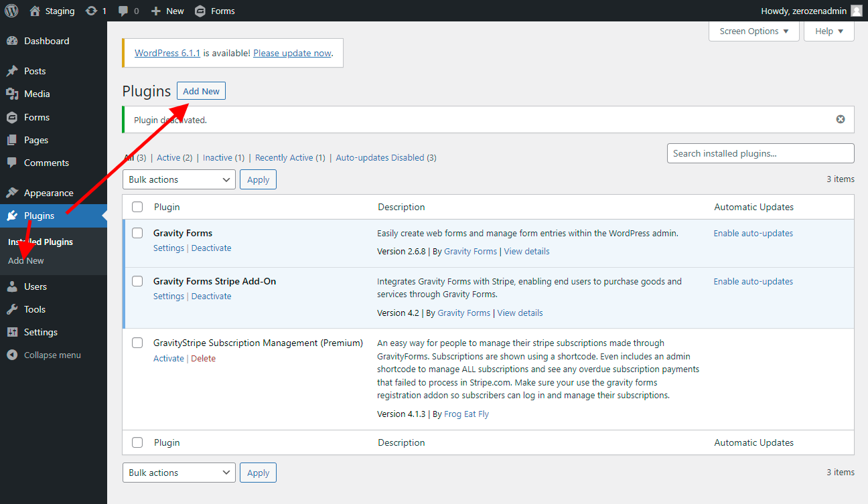Open Gravity Forms author link on version 2.6.8 row
The image size is (868, 504).
[471, 251]
